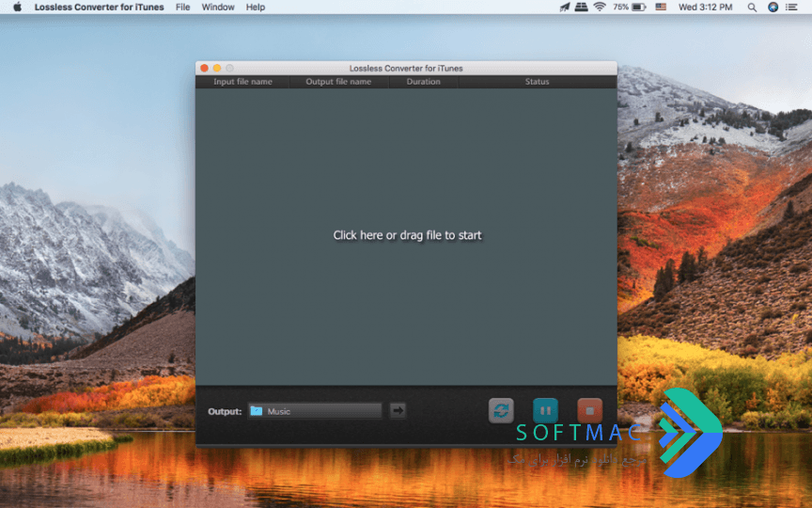Click the Wi-Fi status icon
Viewport: 812px width, 508px height.
click(x=600, y=7)
